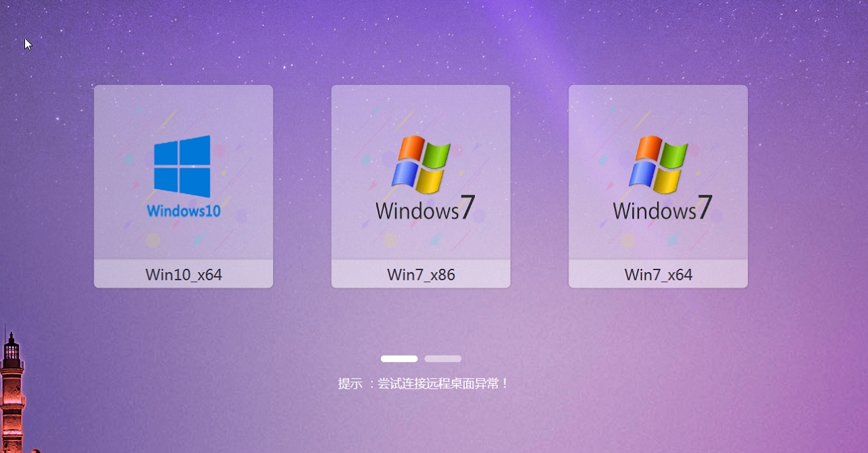Select the Windows 7 logo above Win7_x86
This screenshot has height=453, width=868.
426,178
